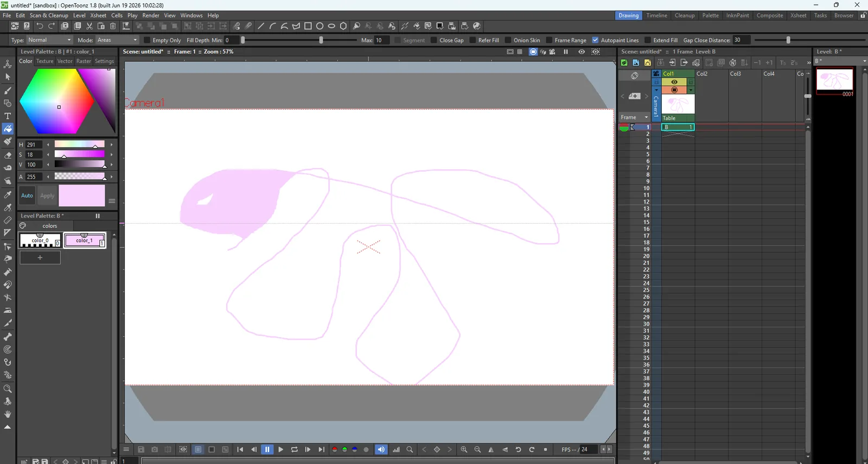Choose the circle shape icon in the top toolbar
Image resolution: width=868 pixels, height=464 pixels.
(320, 26)
